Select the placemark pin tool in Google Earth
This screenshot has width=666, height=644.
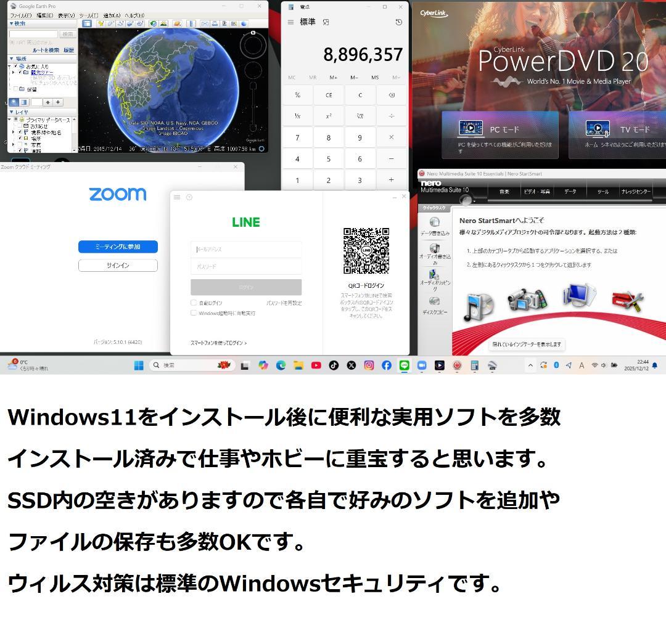[101, 23]
